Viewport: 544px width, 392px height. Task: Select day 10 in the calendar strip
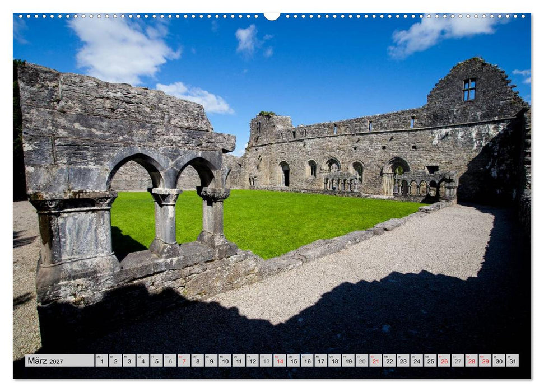225,361
